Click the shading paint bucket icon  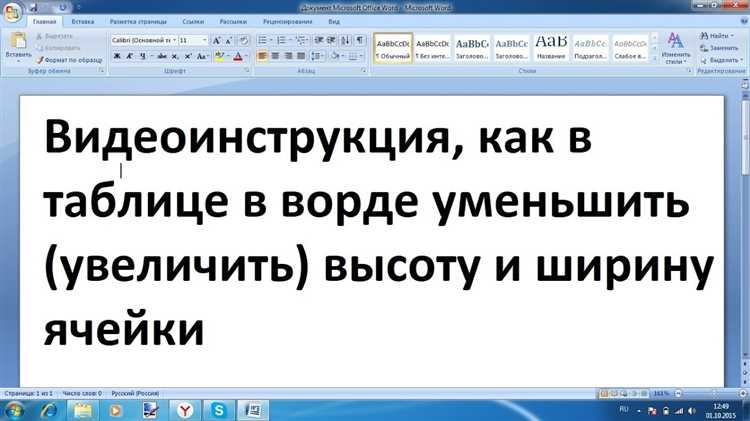(x=334, y=56)
